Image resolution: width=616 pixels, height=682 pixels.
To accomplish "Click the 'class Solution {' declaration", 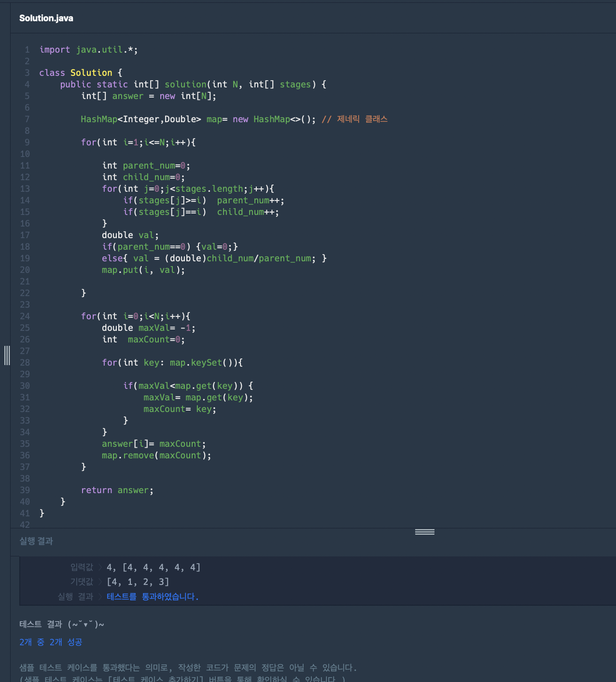I will point(81,73).
